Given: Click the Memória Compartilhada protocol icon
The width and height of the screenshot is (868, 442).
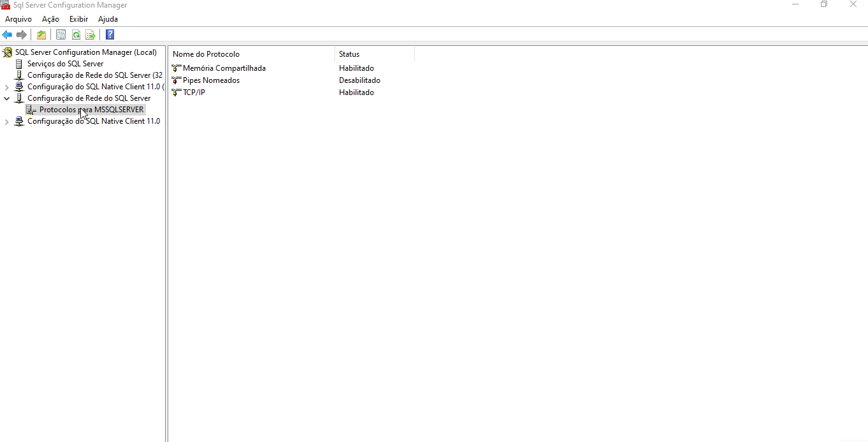Looking at the screenshot, I should click(x=177, y=68).
